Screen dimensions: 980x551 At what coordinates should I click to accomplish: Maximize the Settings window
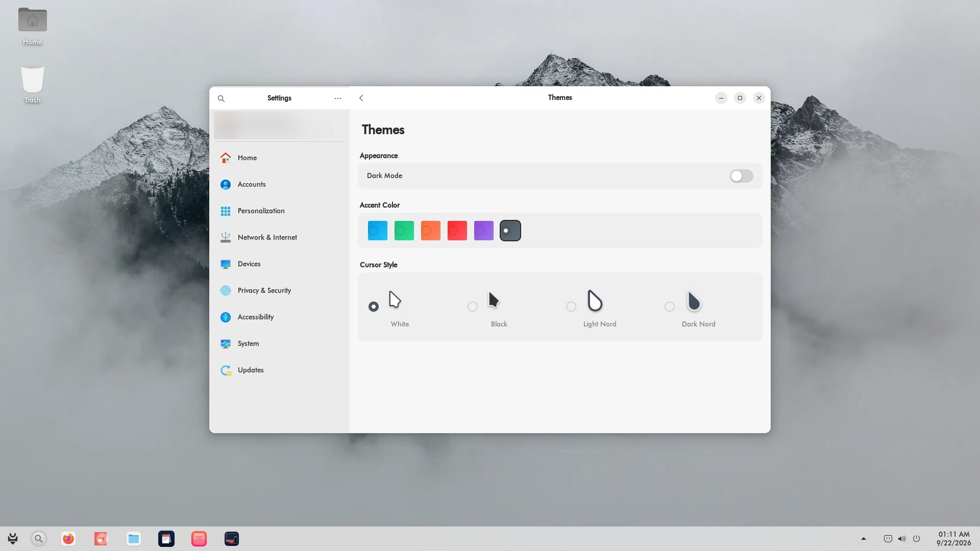740,98
